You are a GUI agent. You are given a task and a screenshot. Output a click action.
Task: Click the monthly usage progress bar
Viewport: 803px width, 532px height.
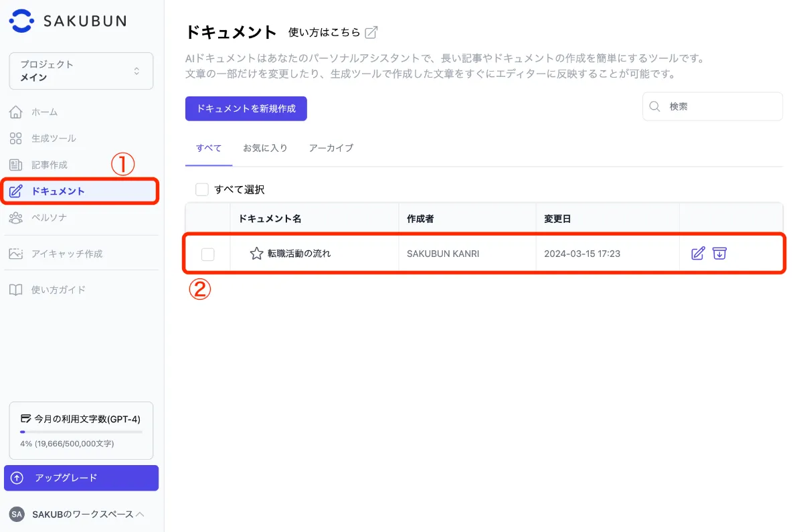coord(81,432)
